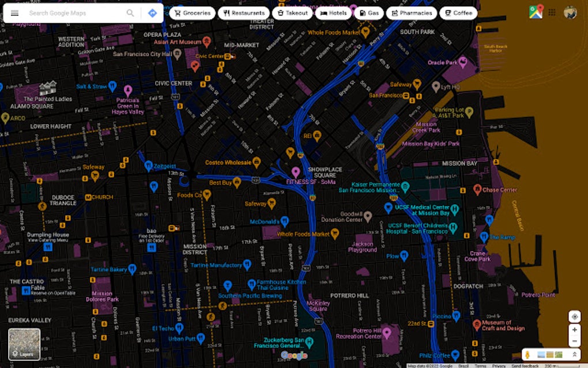Image resolution: width=588 pixels, height=368 pixels.
Task: Expand map layer options via the Layers thumbnail
Action: [x=23, y=344]
